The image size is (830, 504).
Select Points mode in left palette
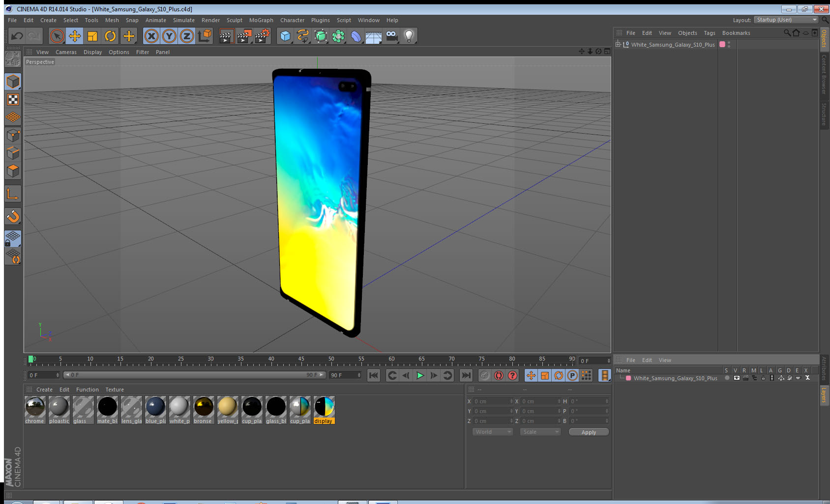(13, 135)
